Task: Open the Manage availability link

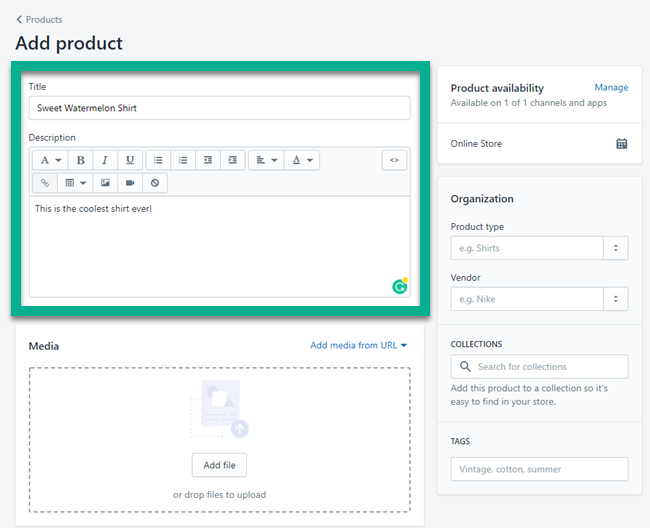Action: pos(611,88)
